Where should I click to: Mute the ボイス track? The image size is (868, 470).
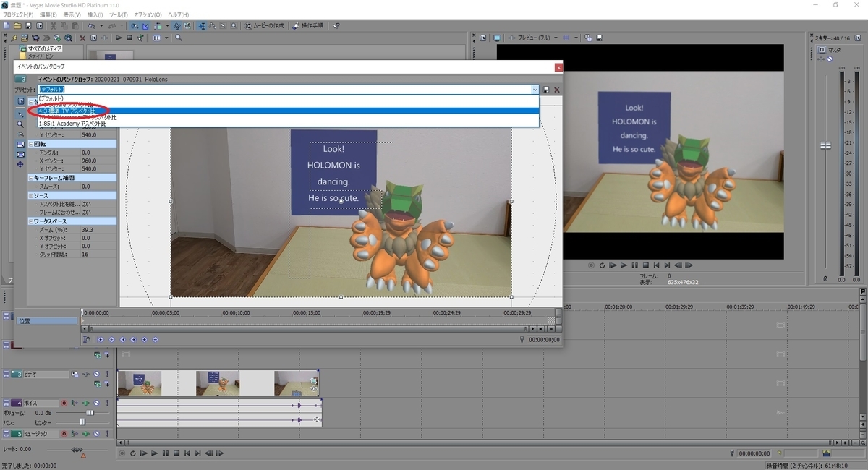[96, 403]
